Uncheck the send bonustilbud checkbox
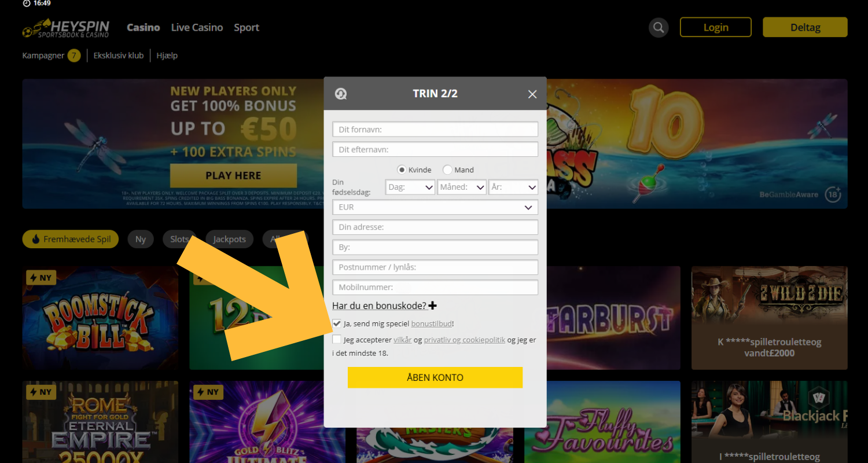This screenshot has height=463, width=868. pyautogui.click(x=337, y=324)
